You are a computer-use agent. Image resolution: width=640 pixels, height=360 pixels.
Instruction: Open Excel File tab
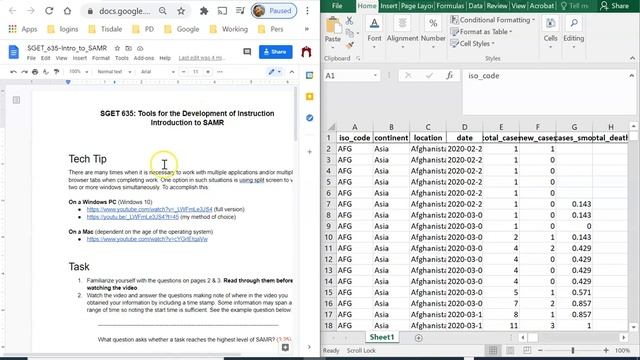337,6
